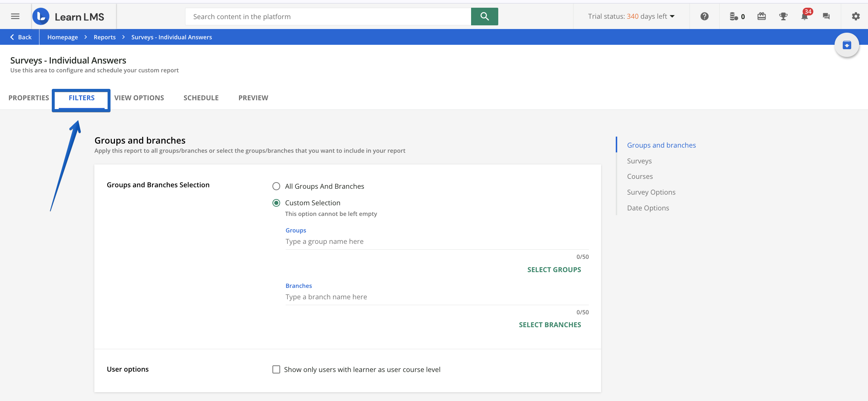The image size is (868, 401).
Task: Open the rewards gift icon
Action: (x=762, y=16)
